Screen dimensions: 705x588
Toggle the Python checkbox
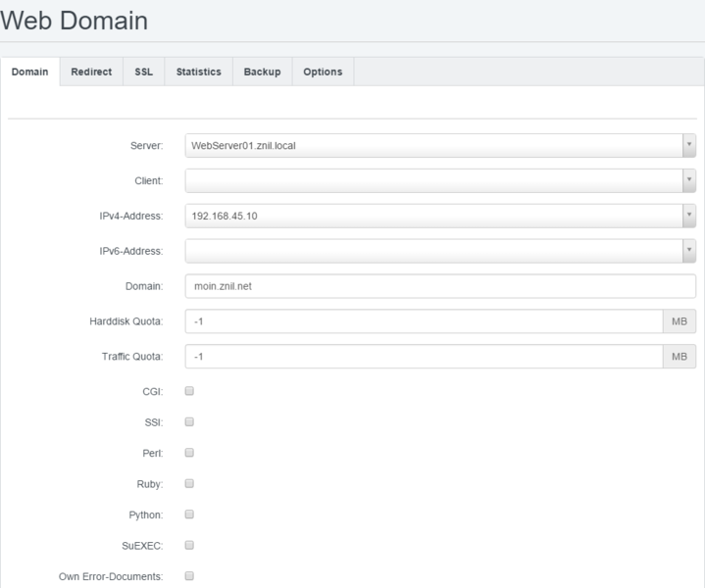[190, 514]
